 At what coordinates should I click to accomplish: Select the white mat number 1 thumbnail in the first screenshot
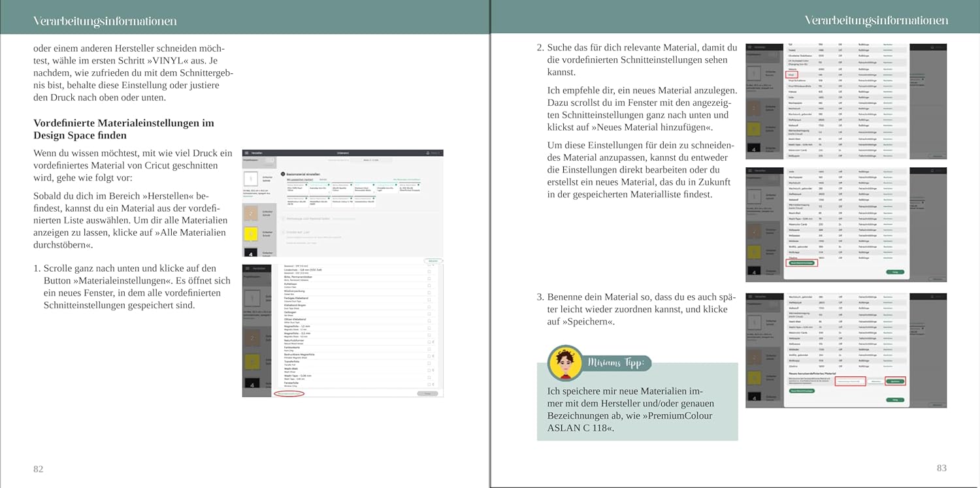tap(250, 178)
